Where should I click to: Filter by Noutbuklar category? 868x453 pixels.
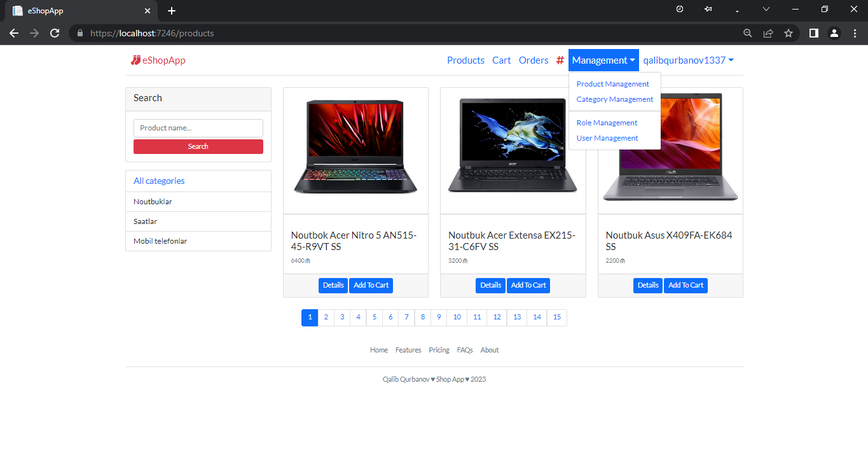pos(198,202)
